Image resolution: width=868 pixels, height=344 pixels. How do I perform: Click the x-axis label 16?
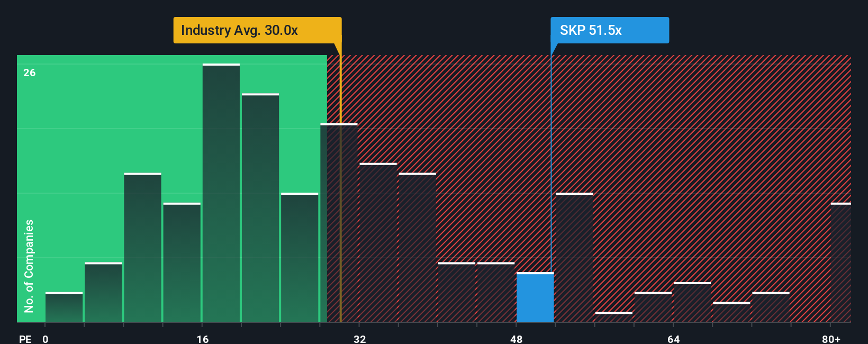(x=202, y=339)
